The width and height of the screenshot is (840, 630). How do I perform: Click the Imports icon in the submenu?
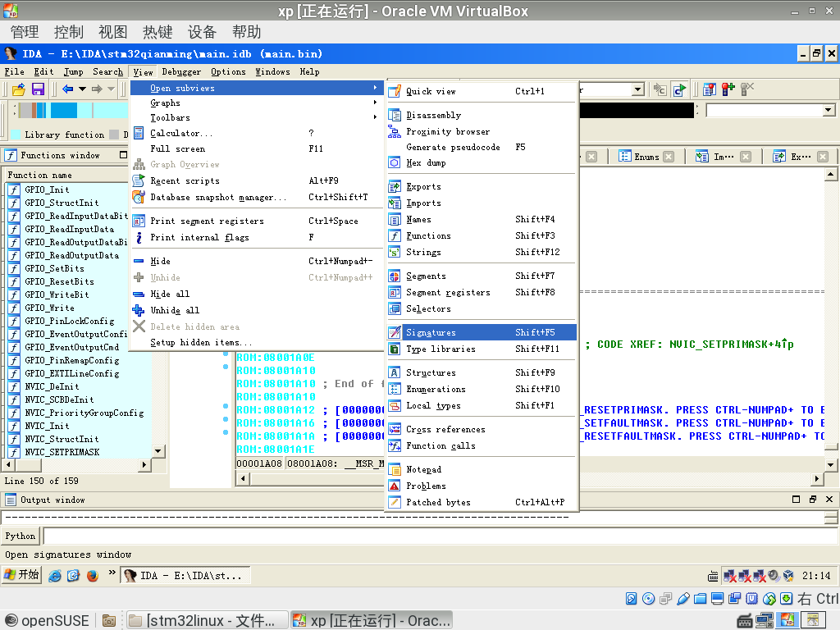click(395, 203)
